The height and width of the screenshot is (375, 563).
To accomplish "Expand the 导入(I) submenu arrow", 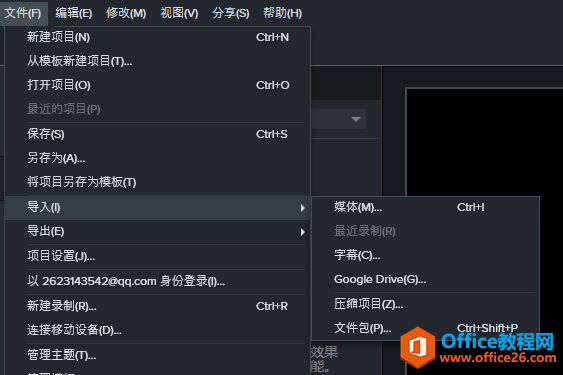I will [303, 208].
